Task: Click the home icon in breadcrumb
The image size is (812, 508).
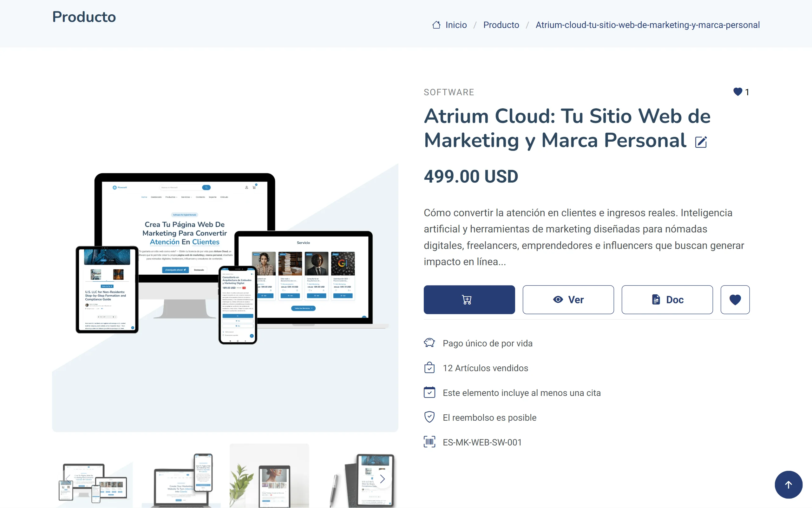Action: pos(436,25)
